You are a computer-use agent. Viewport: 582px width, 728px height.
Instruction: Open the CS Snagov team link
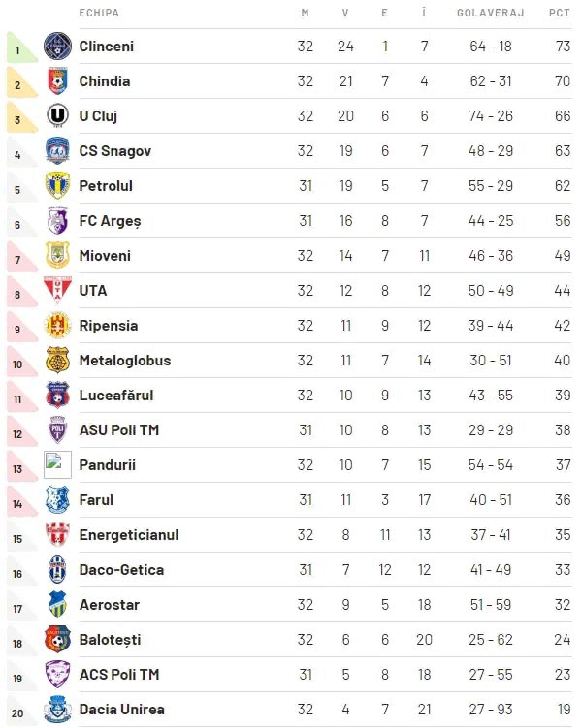tap(115, 151)
